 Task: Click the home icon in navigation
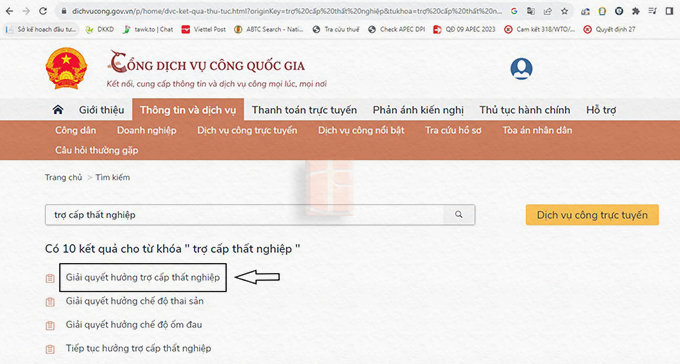point(58,110)
